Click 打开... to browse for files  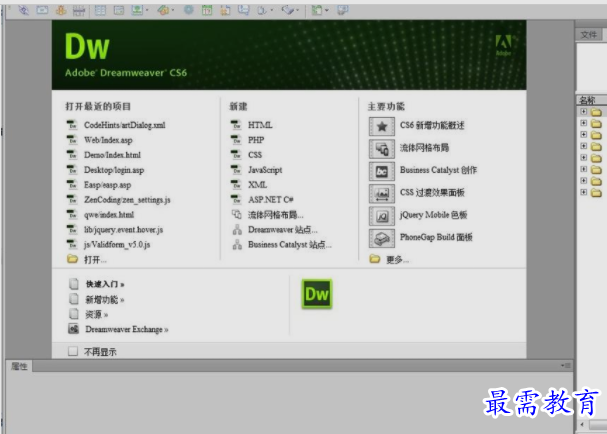coord(95,259)
